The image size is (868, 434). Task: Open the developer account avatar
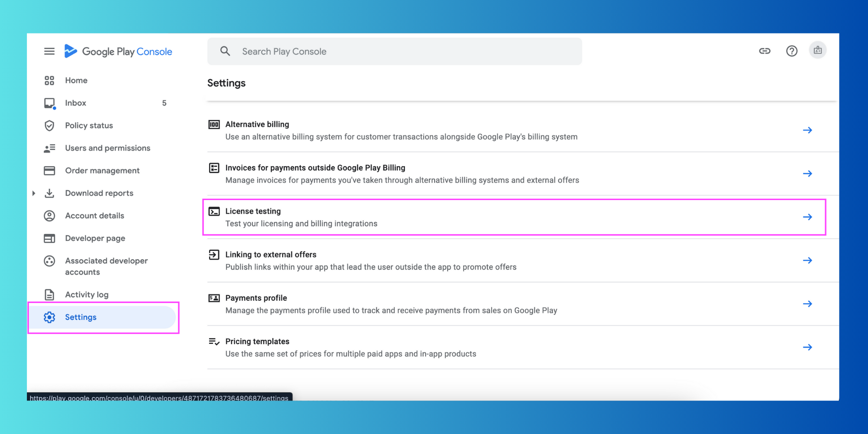tap(818, 50)
